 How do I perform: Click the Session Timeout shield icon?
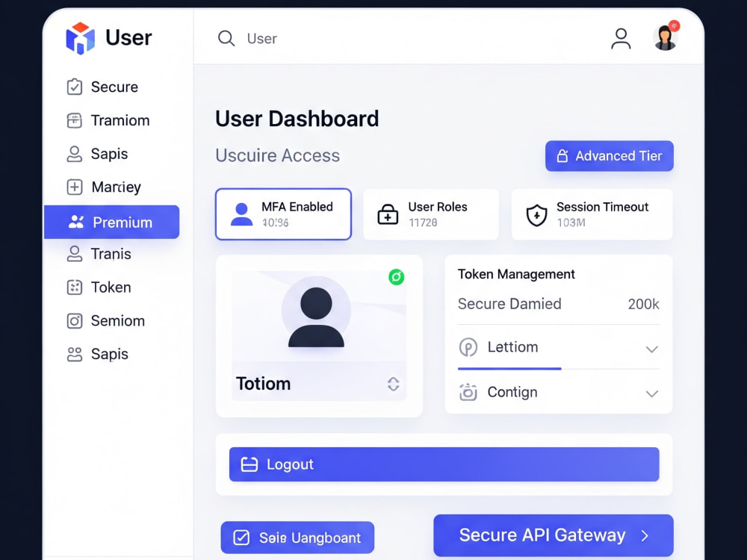536,215
